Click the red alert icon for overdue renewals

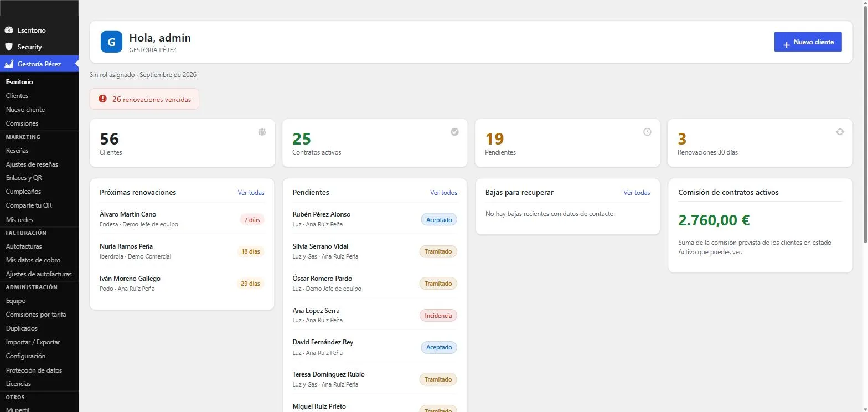(102, 99)
